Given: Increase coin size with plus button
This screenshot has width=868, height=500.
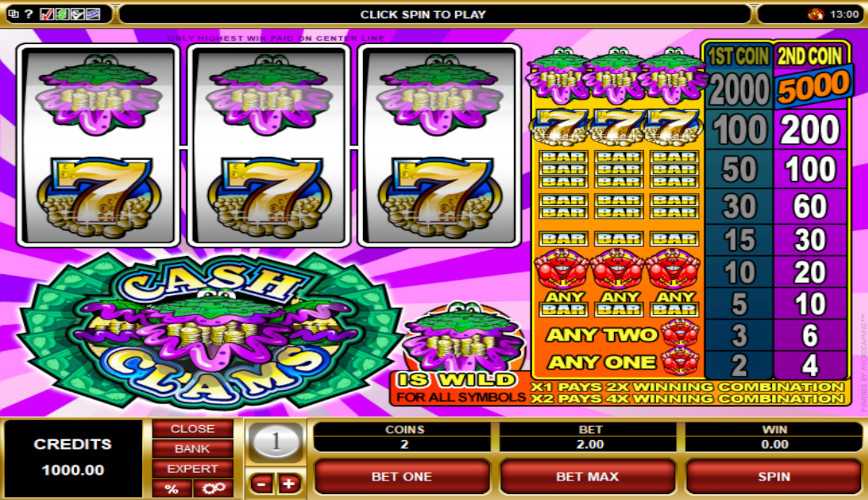Looking at the screenshot, I should [288, 484].
